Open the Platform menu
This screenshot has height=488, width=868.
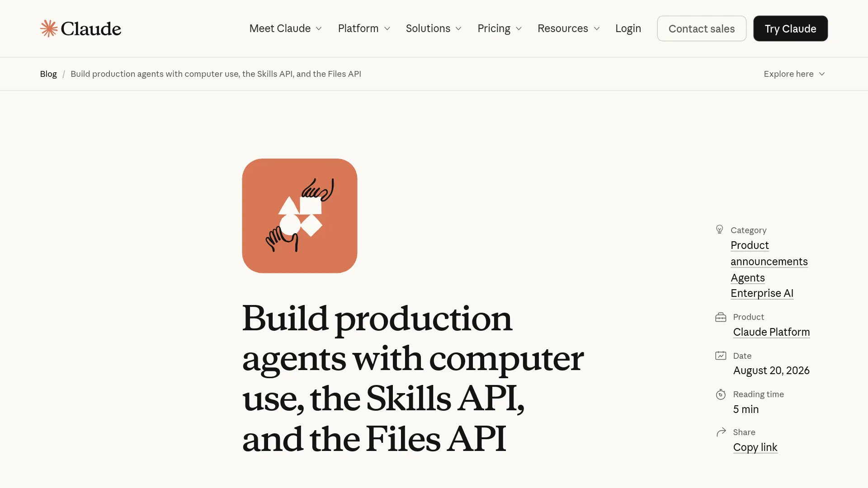click(x=364, y=28)
